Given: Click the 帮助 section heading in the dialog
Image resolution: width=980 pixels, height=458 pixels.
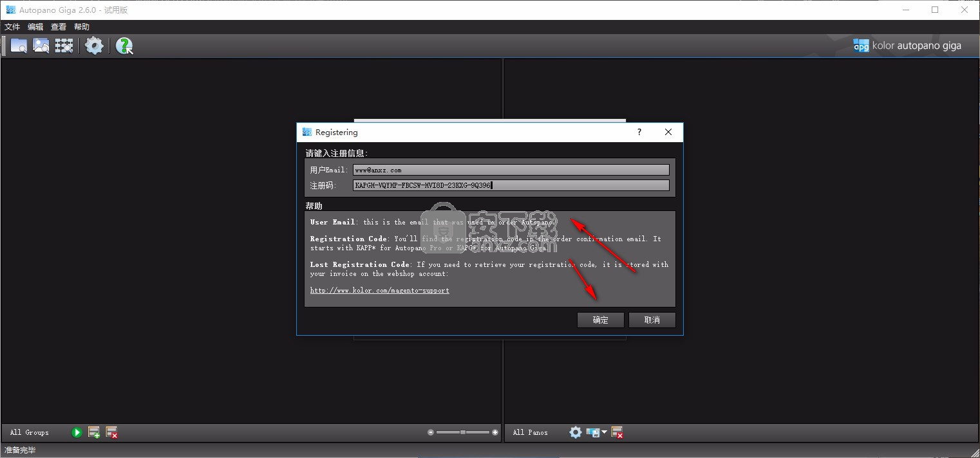Looking at the screenshot, I should (314, 206).
